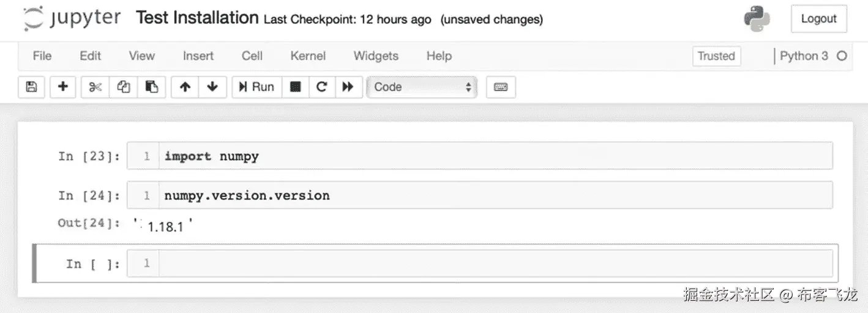Cut selected cells with the scissors icon
868x313 pixels.
click(x=95, y=87)
